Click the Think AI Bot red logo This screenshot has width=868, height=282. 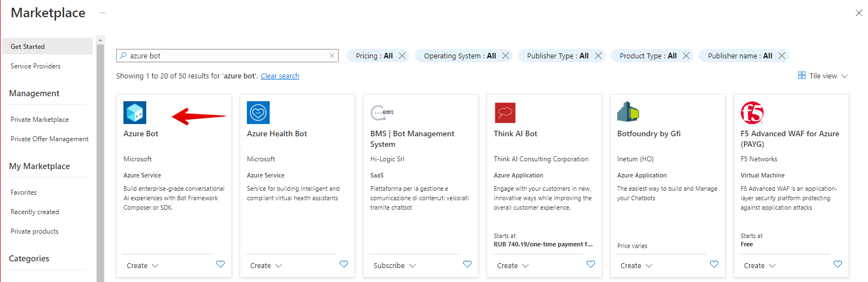coord(505,113)
